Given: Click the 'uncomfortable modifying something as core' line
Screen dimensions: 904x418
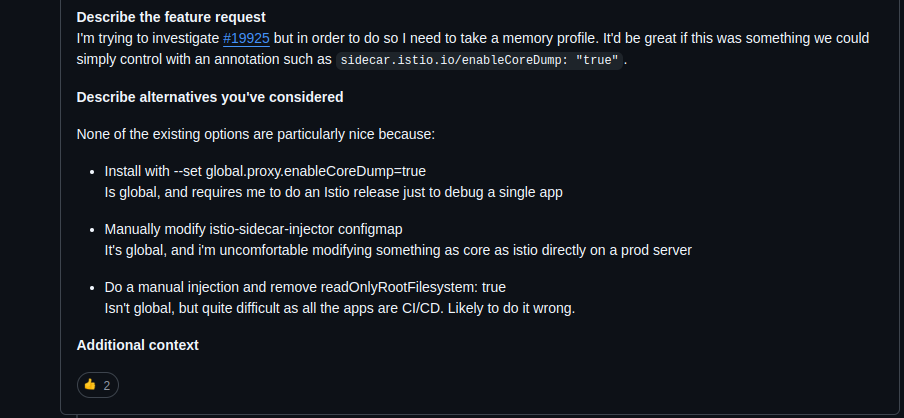Looking at the screenshot, I should [x=398, y=250].
